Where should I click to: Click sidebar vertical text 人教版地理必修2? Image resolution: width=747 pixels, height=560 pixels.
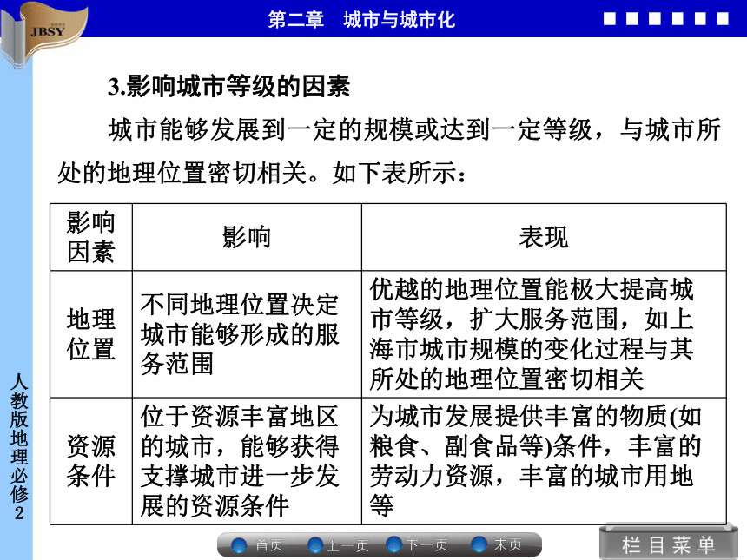19,446
